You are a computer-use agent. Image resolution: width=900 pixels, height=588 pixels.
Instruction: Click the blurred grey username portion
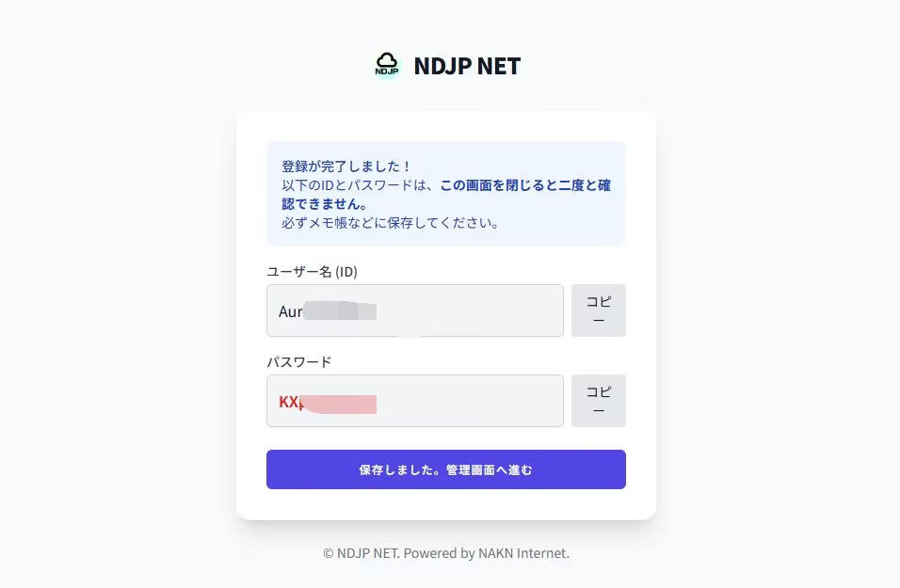[x=341, y=311]
